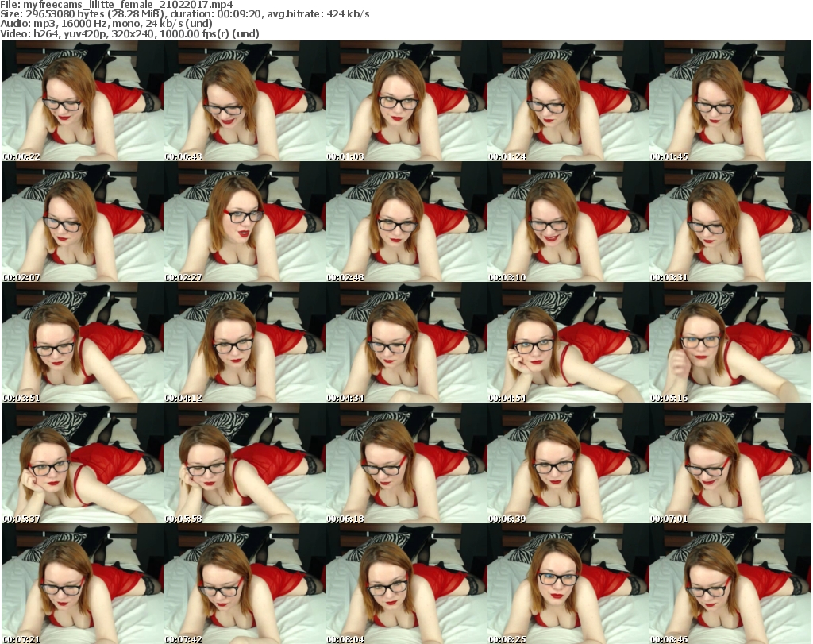Select the thumbnail stamped 00:01:45

[x=730, y=101]
